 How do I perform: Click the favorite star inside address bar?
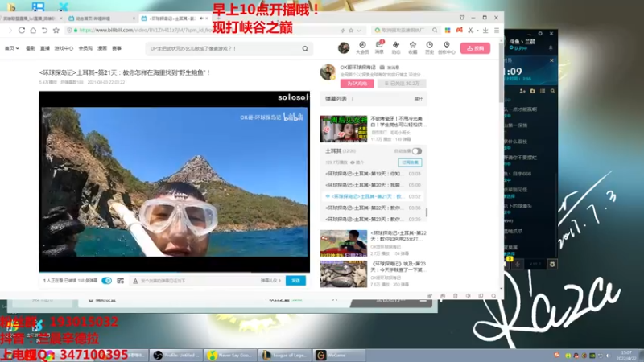(351, 31)
